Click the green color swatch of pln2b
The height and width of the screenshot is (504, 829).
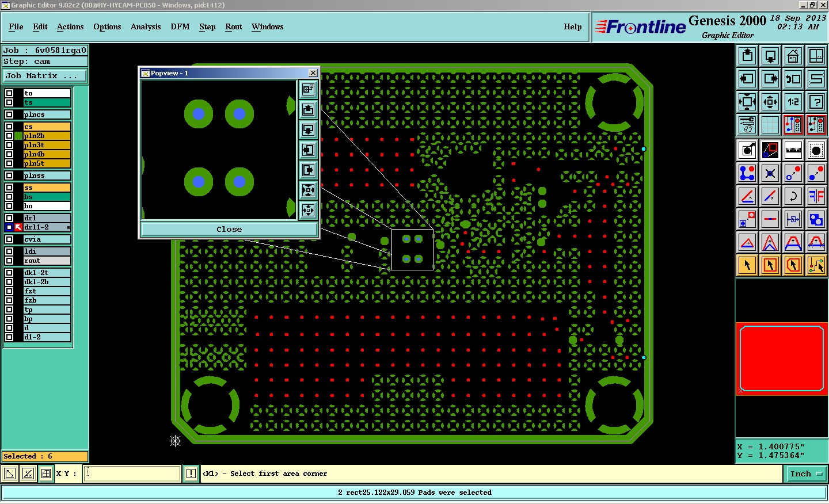(19, 136)
